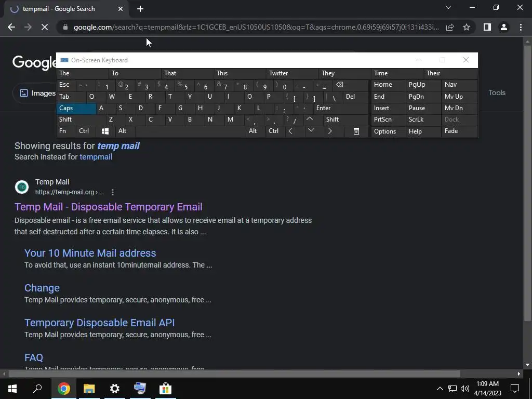Close the tempmail Google Search tab

pyautogui.click(x=121, y=9)
